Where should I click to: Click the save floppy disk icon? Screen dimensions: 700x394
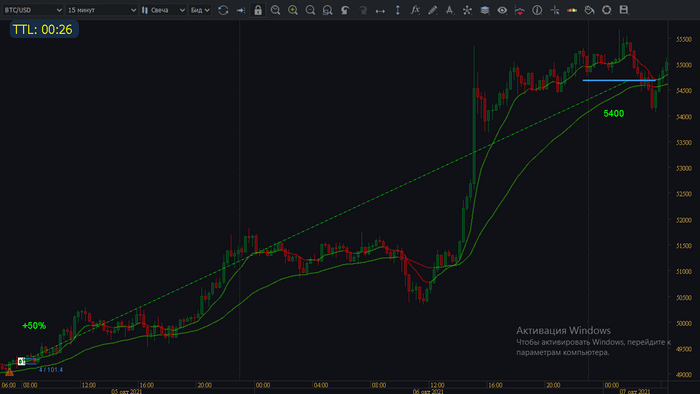tap(624, 10)
